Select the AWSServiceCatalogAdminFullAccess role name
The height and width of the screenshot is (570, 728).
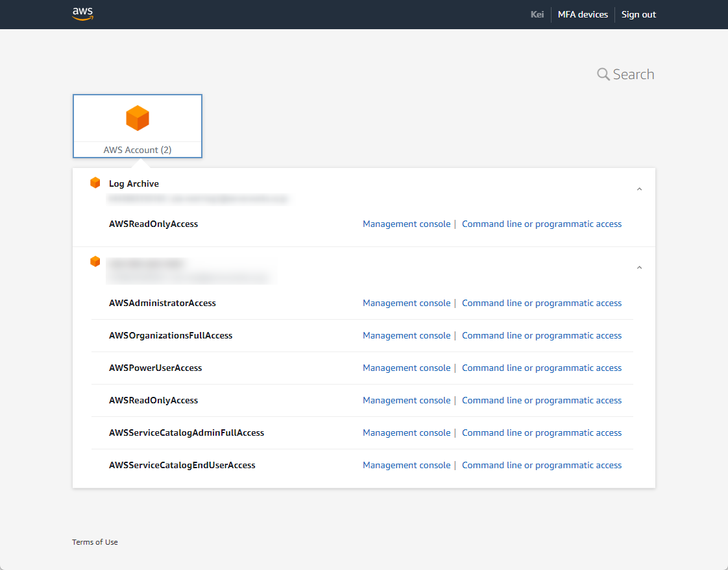(186, 433)
